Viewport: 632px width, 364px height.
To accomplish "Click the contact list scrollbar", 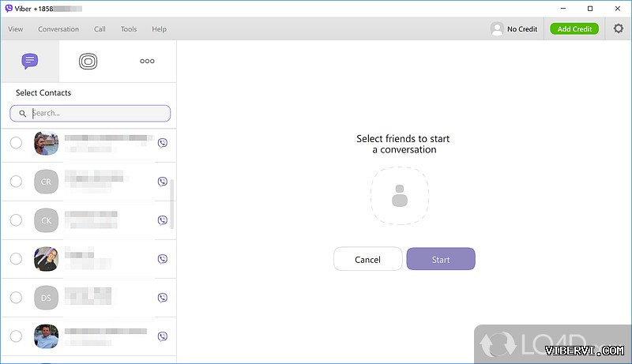I will point(172,201).
